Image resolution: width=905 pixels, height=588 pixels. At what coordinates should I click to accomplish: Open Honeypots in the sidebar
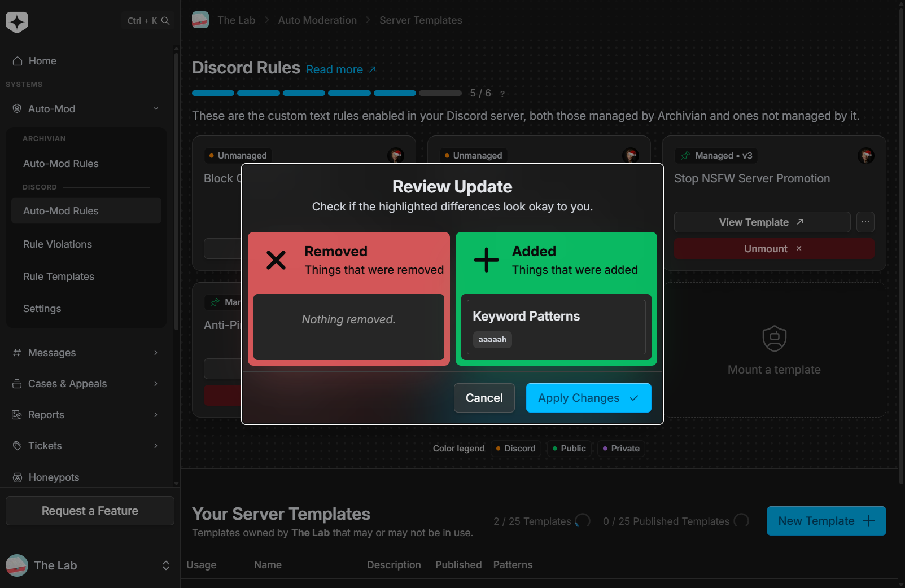(x=54, y=477)
